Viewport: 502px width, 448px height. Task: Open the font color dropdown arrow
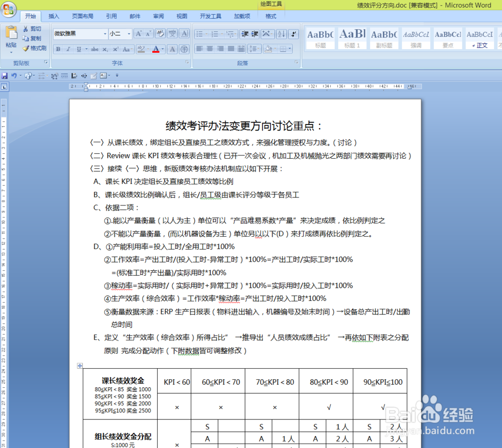tap(163, 49)
